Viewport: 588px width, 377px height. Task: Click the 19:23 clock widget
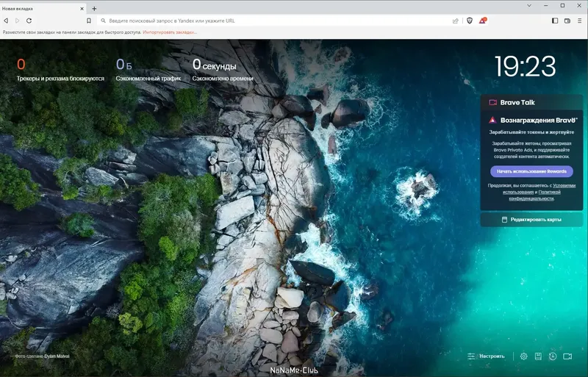(526, 67)
